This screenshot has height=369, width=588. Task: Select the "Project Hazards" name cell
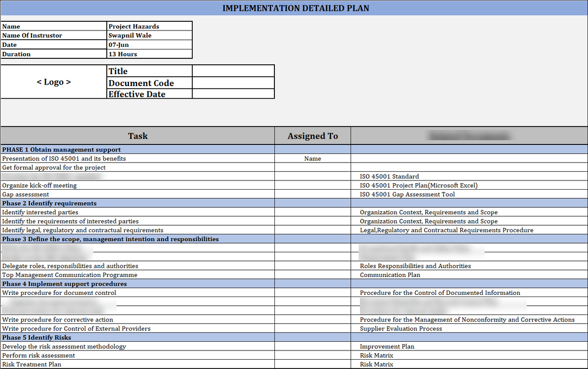pos(149,26)
